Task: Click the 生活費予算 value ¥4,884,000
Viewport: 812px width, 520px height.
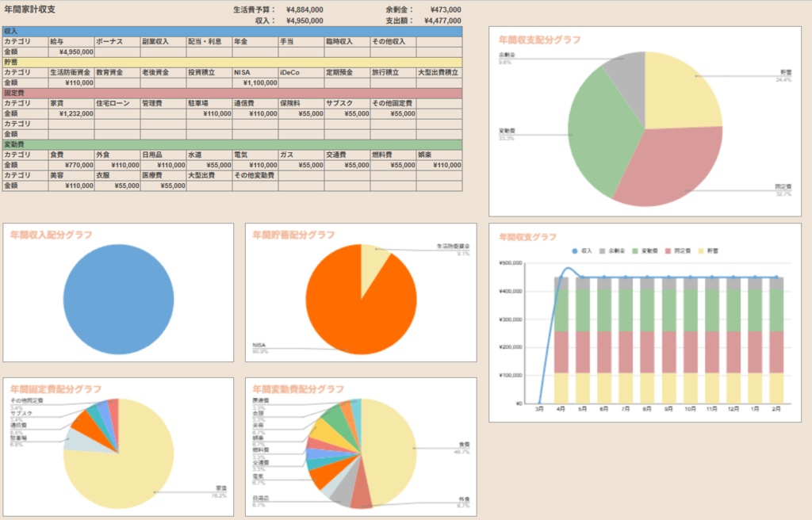Action: point(304,10)
